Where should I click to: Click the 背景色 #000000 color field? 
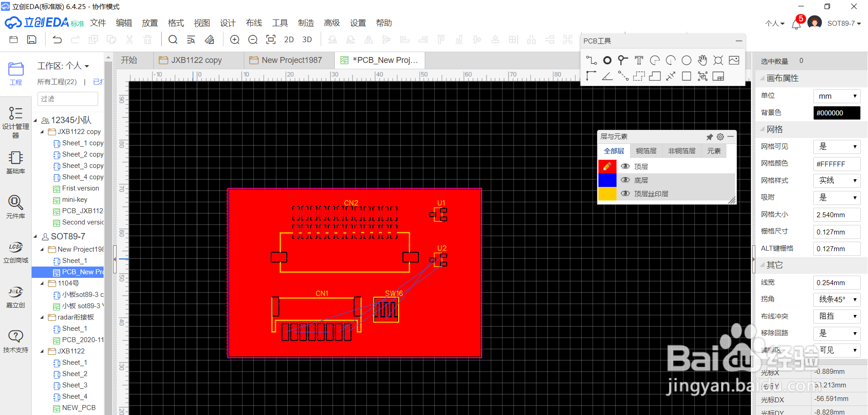(837, 113)
